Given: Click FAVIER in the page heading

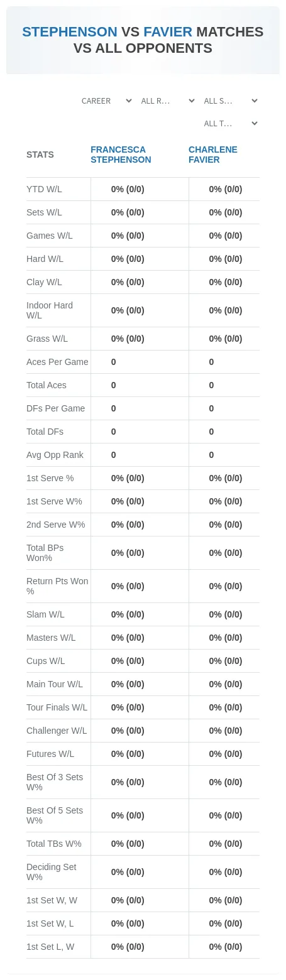Looking at the screenshot, I should [x=168, y=32].
